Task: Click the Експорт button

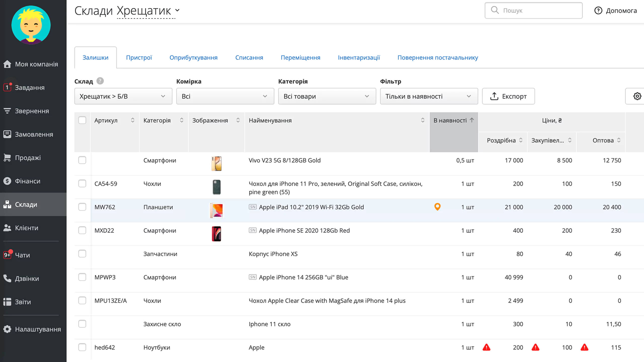Action: (508, 96)
